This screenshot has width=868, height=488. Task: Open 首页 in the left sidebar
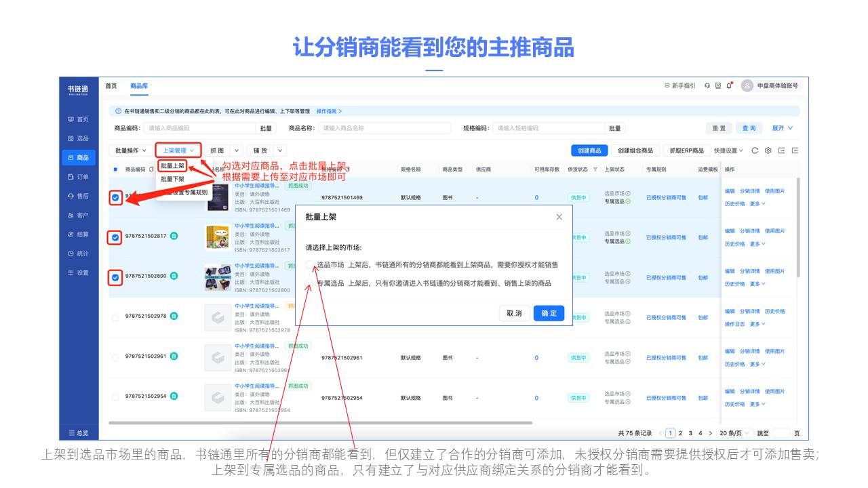79,119
